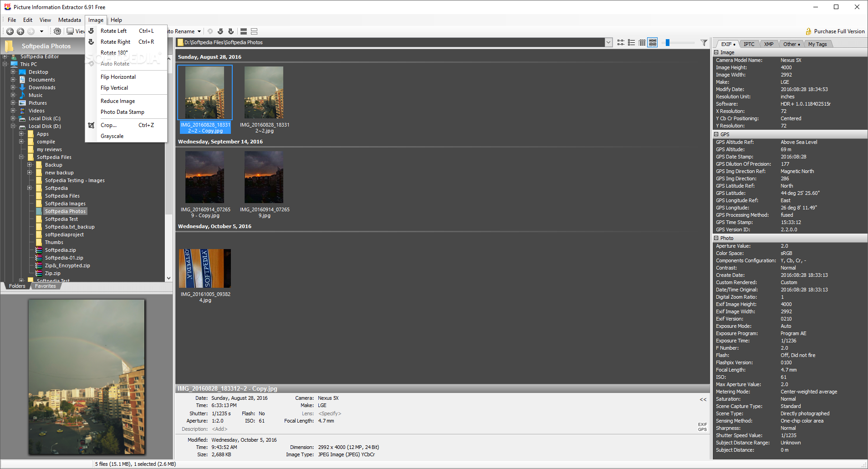This screenshot has height=469, width=868.
Task: Collapse the Softpedia Files tree node
Action: (21, 157)
